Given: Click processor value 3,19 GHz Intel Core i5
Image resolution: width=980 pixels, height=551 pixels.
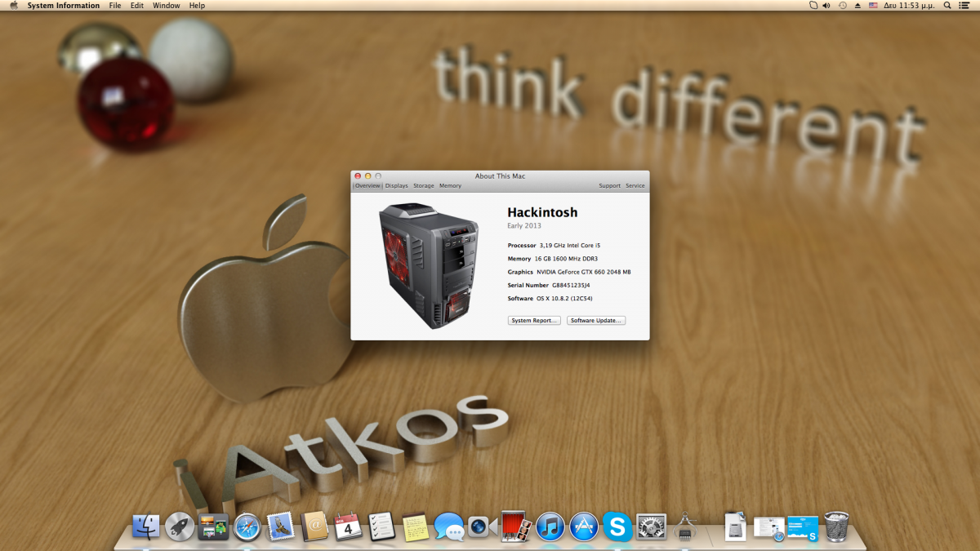Looking at the screenshot, I should [x=570, y=246].
